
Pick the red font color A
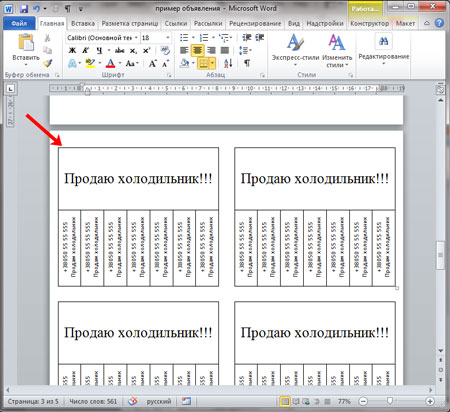tap(110, 63)
